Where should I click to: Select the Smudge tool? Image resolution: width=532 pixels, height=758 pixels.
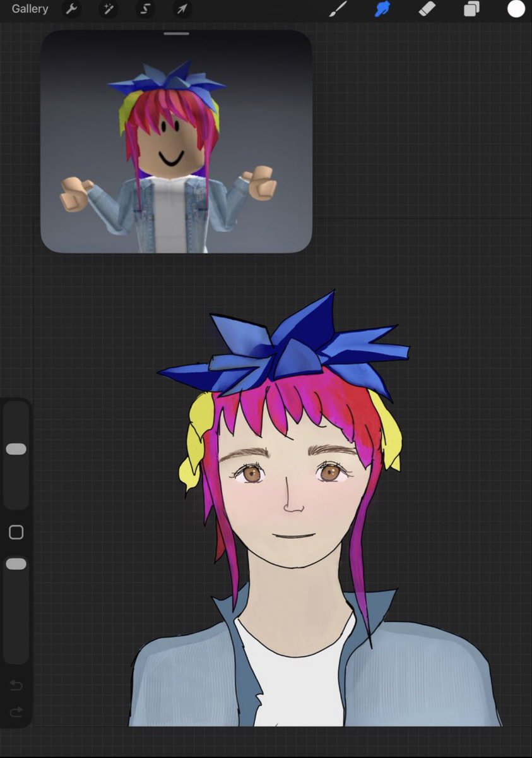[x=382, y=9]
